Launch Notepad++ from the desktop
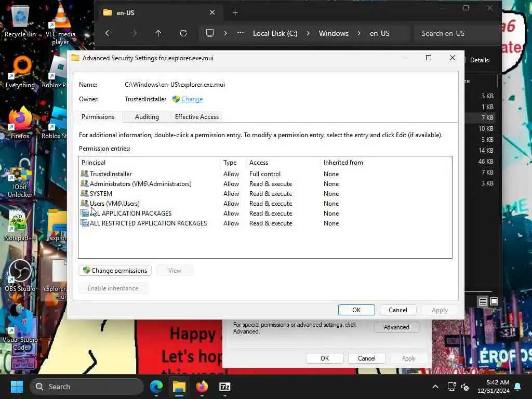This screenshot has width=532, height=399. click(x=20, y=225)
